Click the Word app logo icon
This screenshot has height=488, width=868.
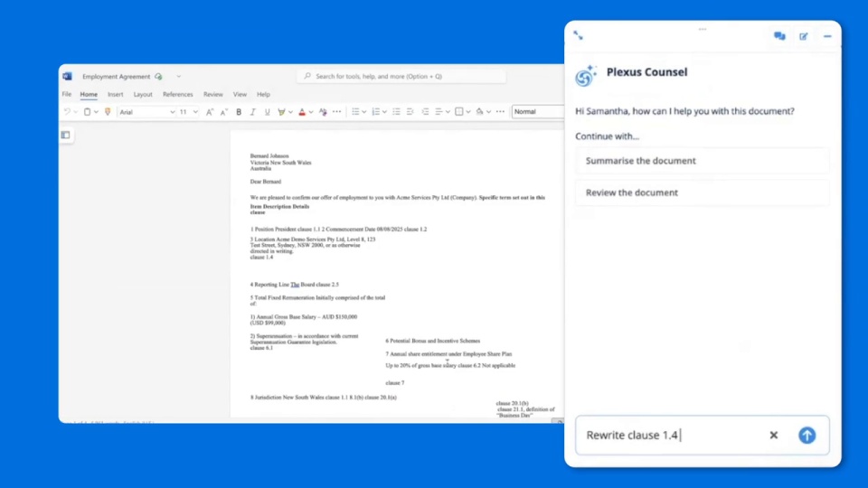point(68,76)
